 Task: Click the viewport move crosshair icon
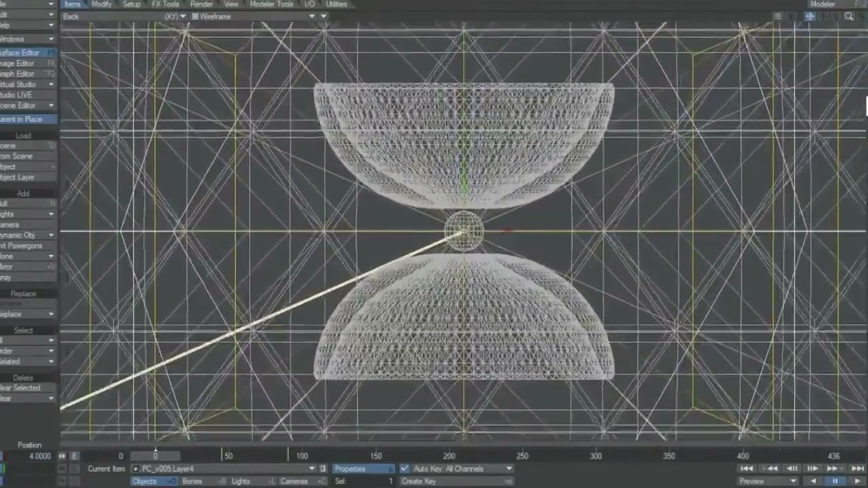tap(810, 16)
